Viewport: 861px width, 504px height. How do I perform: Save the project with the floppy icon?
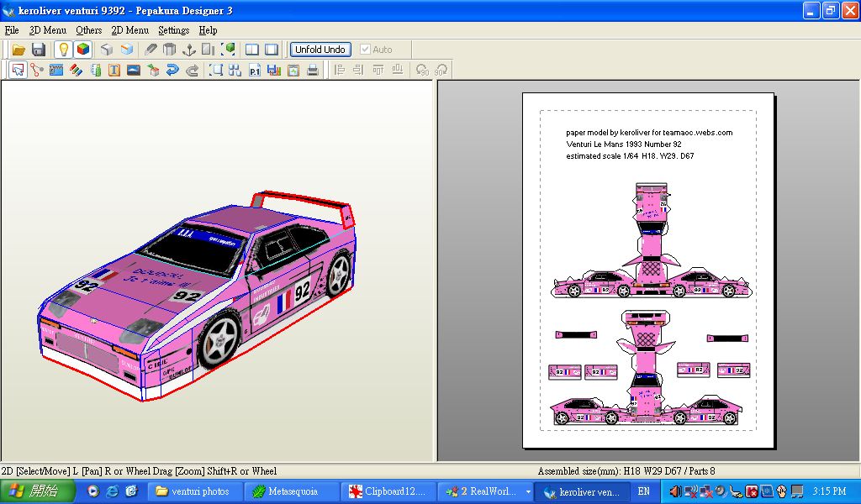pyautogui.click(x=39, y=50)
